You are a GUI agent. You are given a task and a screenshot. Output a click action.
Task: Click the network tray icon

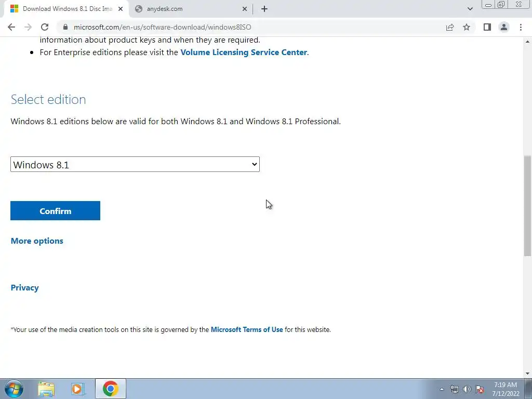[454, 389]
